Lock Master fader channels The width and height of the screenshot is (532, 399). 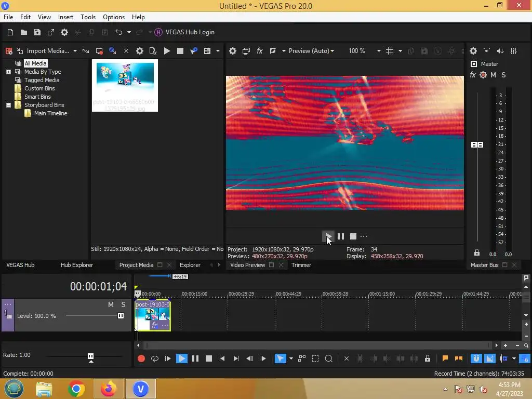[x=477, y=252]
